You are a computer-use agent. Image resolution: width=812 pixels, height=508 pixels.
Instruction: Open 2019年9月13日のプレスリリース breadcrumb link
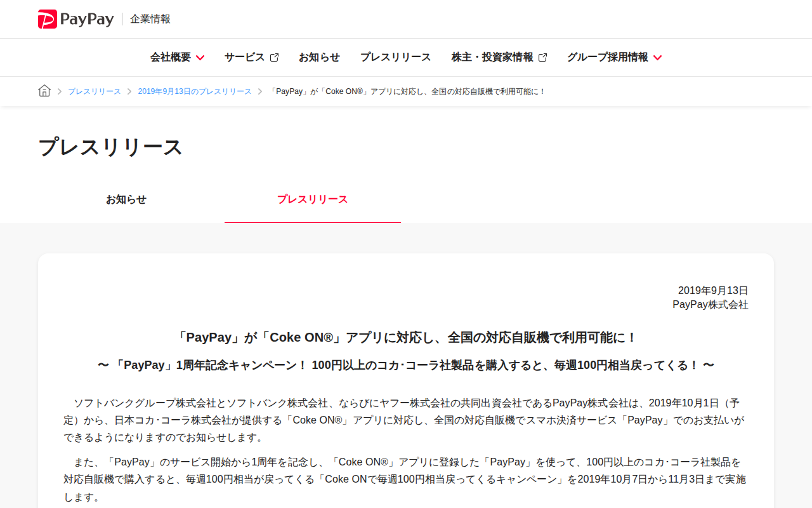pyautogui.click(x=195, y=91)
